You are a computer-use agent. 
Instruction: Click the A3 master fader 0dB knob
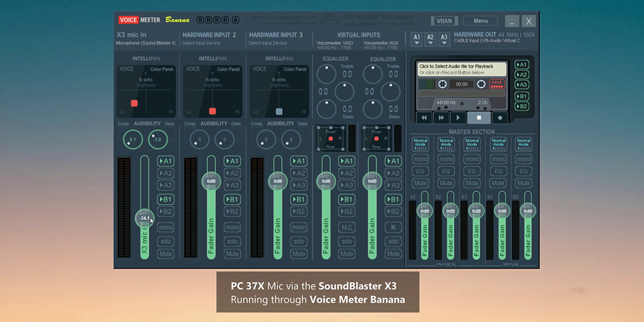click(x=476, y=211)
